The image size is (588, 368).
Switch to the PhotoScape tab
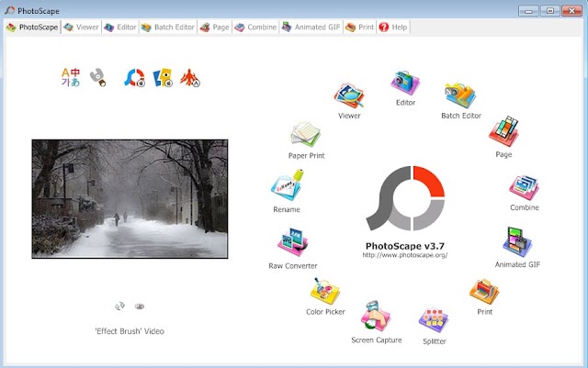pos(32,27)
